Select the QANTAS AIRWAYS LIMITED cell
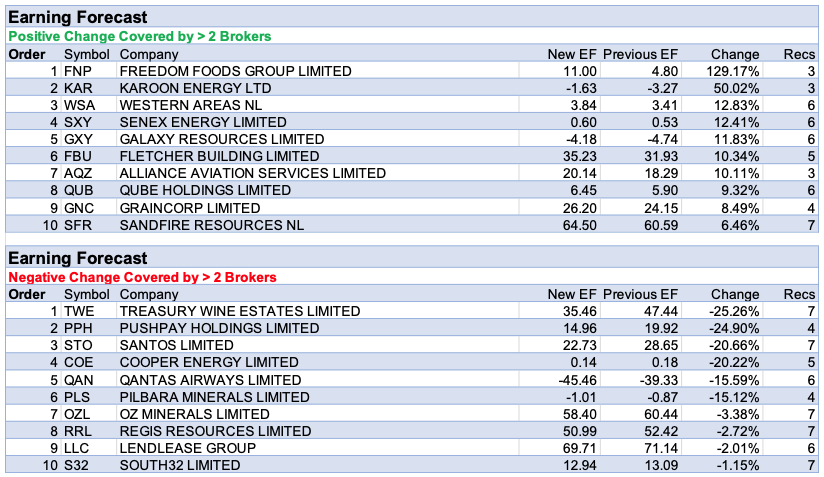The height and width of the screenshot is (477, 824). pos(210,380)
